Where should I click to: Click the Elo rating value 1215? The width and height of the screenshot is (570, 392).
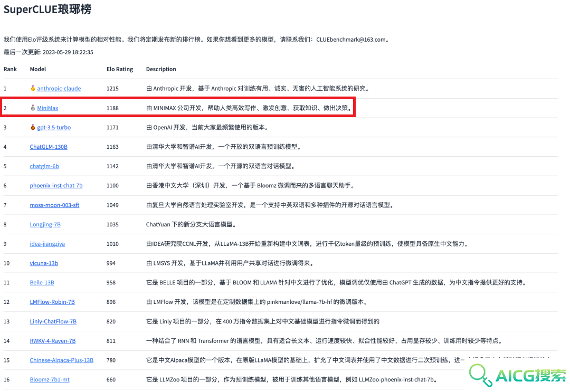click(x=112, y=88)
